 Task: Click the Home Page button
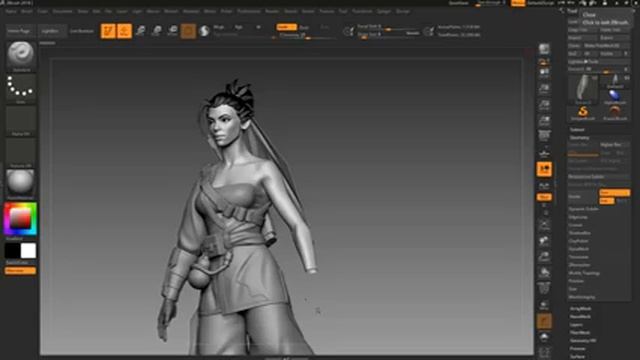[x=20, y=31]
